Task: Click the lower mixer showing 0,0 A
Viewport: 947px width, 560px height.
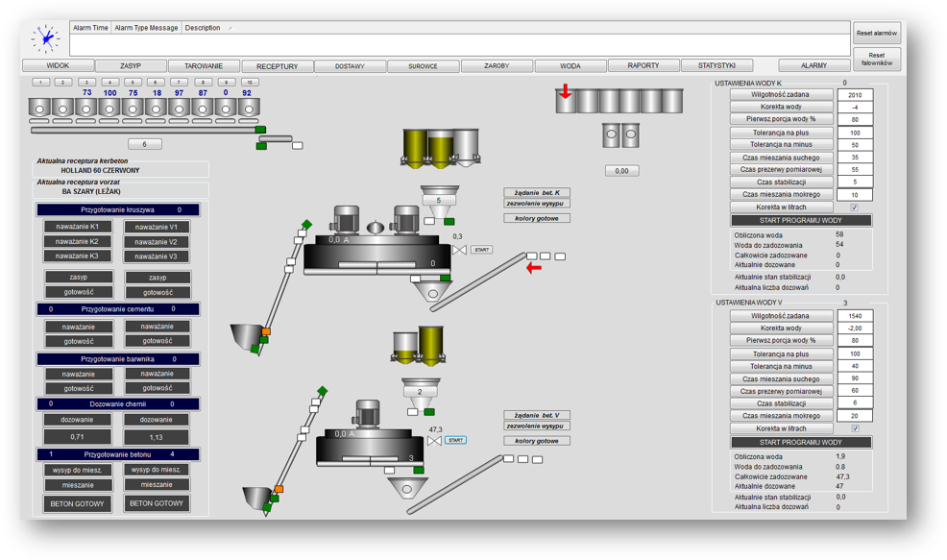Action: (x=370, y=447)
